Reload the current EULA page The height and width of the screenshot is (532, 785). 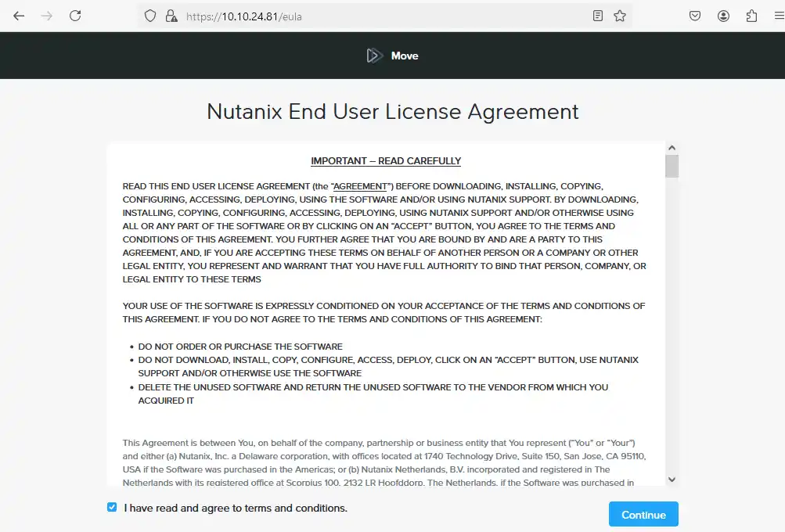[75, 16]
